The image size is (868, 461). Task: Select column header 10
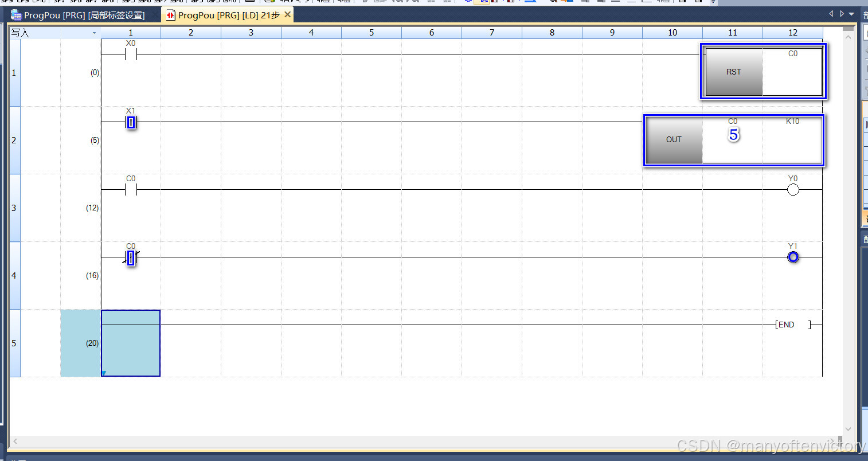pos(672,33)
